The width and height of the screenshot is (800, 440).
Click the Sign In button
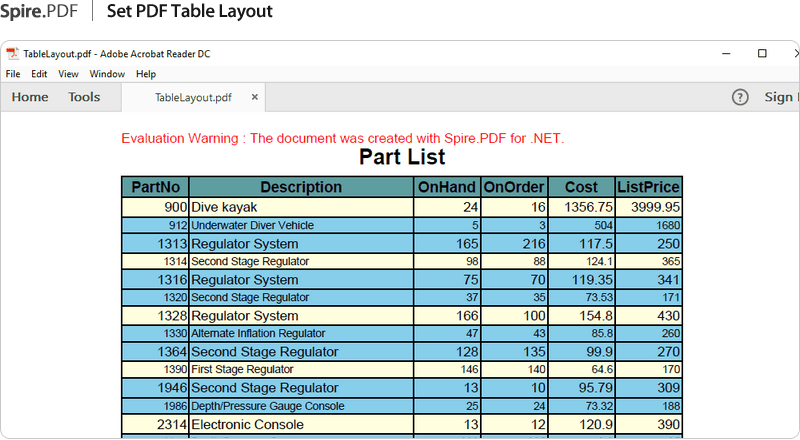781,97
